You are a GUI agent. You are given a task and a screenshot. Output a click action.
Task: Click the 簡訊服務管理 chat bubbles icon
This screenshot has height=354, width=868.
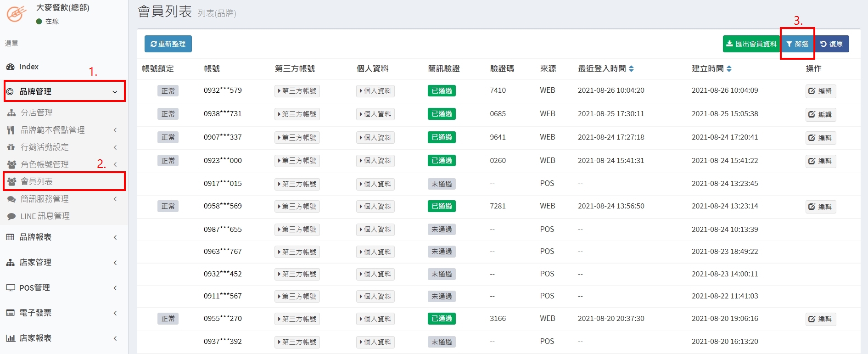11,199
